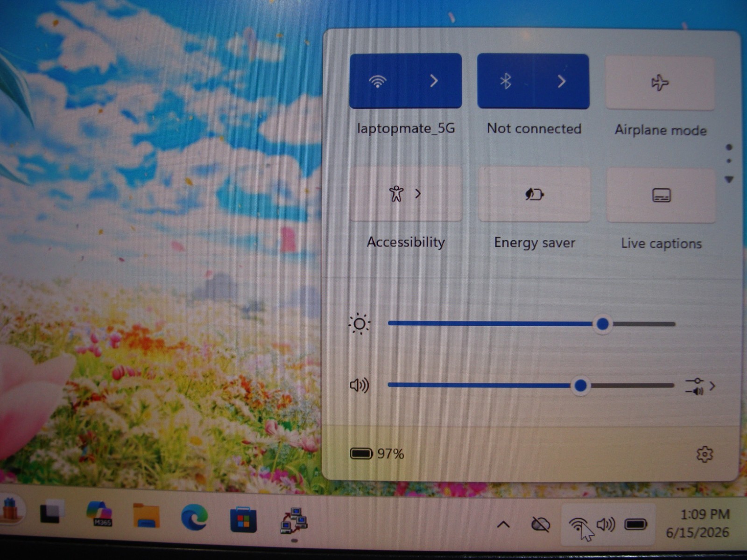Open all settings via the gear icon
The width and height of the screenshot is (747, 560).
(x=705, y=454)
